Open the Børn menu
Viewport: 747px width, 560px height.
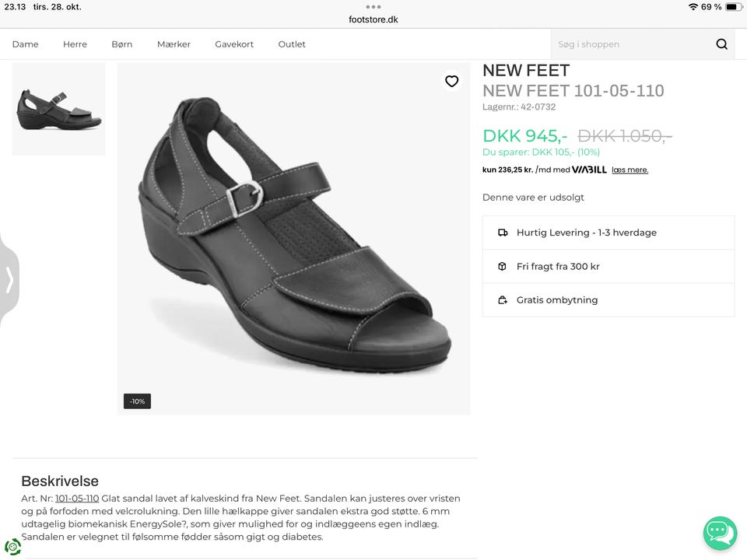[121, 44]
